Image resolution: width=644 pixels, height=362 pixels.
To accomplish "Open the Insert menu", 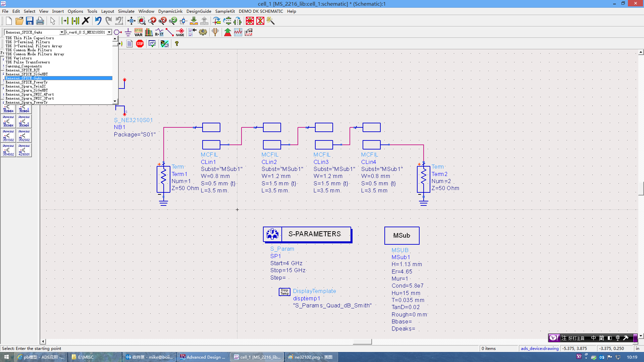I will (58, 11).
